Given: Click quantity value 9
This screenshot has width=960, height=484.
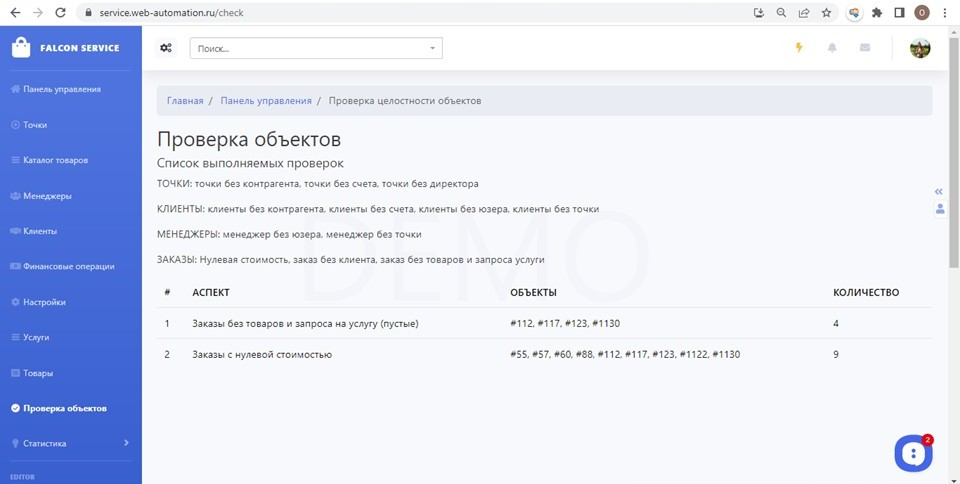Looking at the screenshot, I should 836,354.
